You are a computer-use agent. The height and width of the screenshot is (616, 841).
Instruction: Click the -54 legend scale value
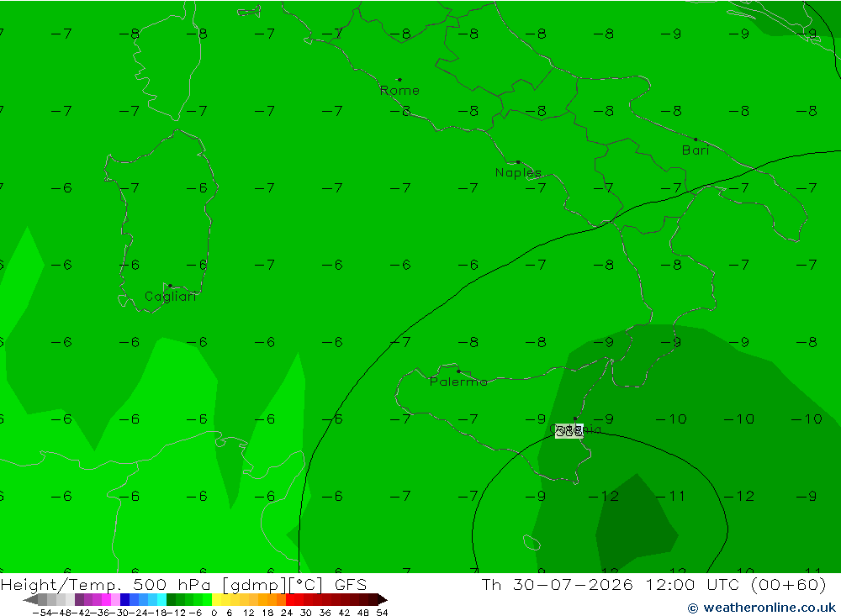[42, 613]
